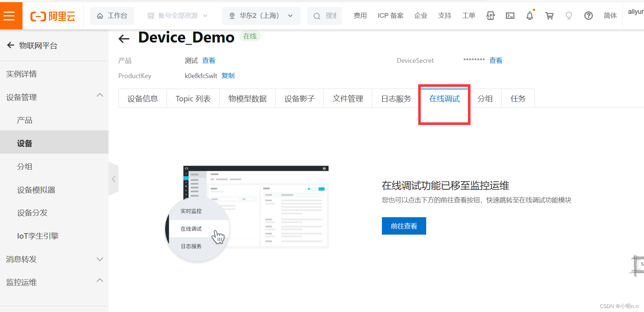Switch to the 日志服务 tab
The height and width of the screenshot is (312, 644).
pos(396,98)
